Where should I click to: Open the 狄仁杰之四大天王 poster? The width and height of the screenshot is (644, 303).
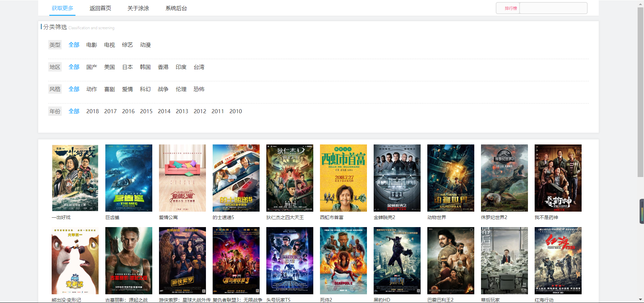tap(290, 178)
